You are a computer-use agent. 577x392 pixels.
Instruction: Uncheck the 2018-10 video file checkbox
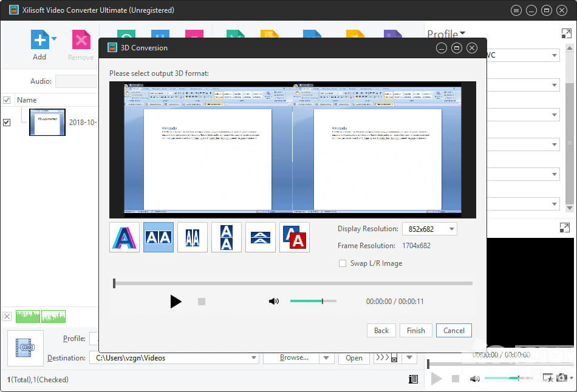[x=7, y=123]
